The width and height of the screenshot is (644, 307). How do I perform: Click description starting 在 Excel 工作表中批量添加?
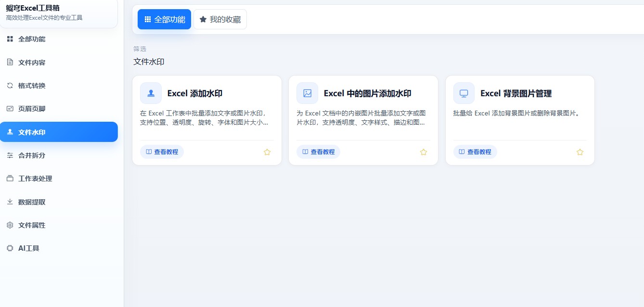(x=204, y=118)
